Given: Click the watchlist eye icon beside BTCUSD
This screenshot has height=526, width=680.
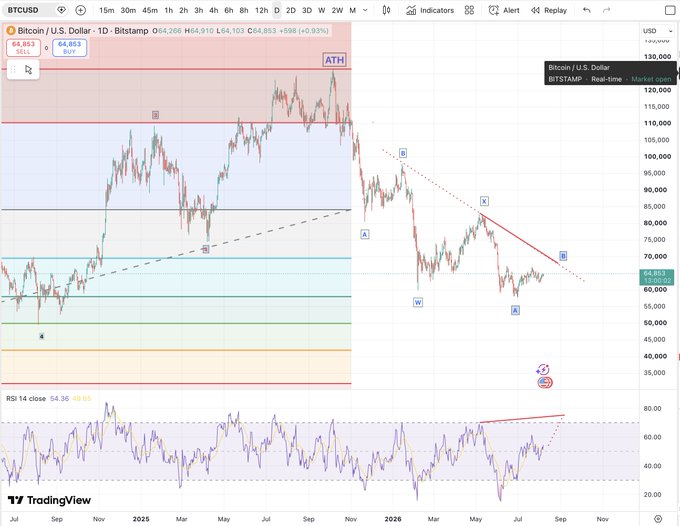Looking at the screenshot, I should (61, 10).
